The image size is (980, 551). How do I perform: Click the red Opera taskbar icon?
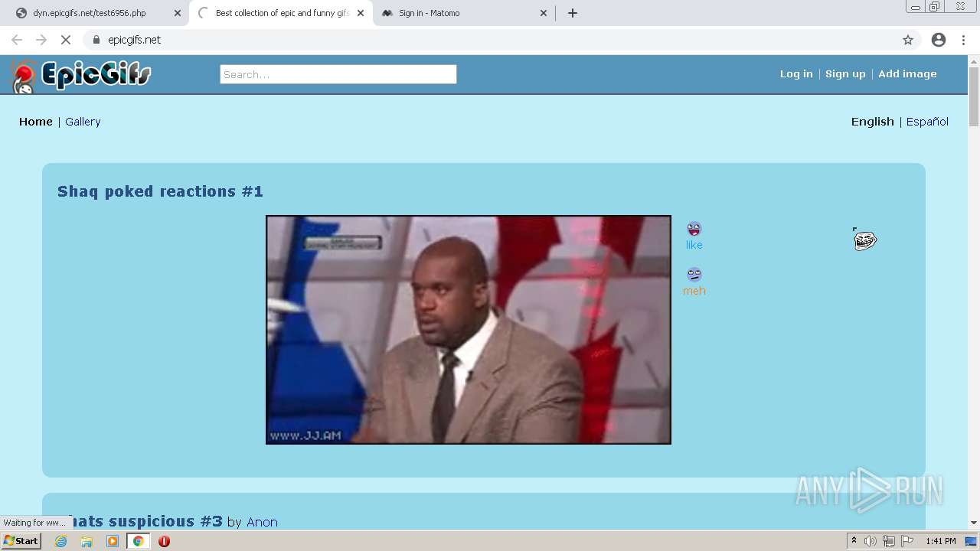coord(164,541)
